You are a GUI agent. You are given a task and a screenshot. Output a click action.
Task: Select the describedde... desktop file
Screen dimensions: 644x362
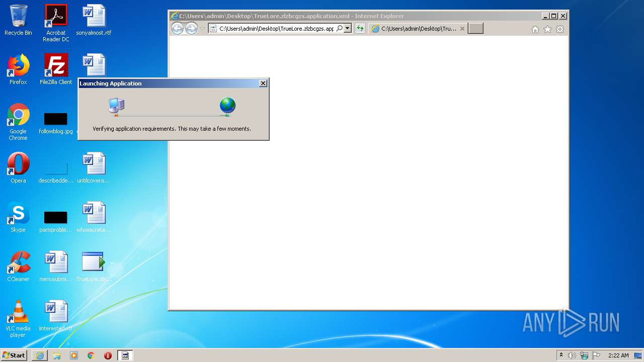coord(56,171)
